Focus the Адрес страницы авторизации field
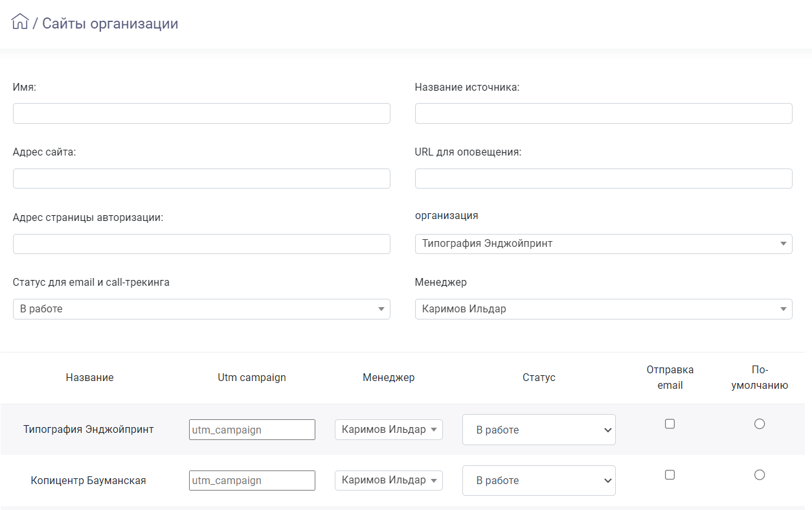812x510 pixels. coord(201,244)
